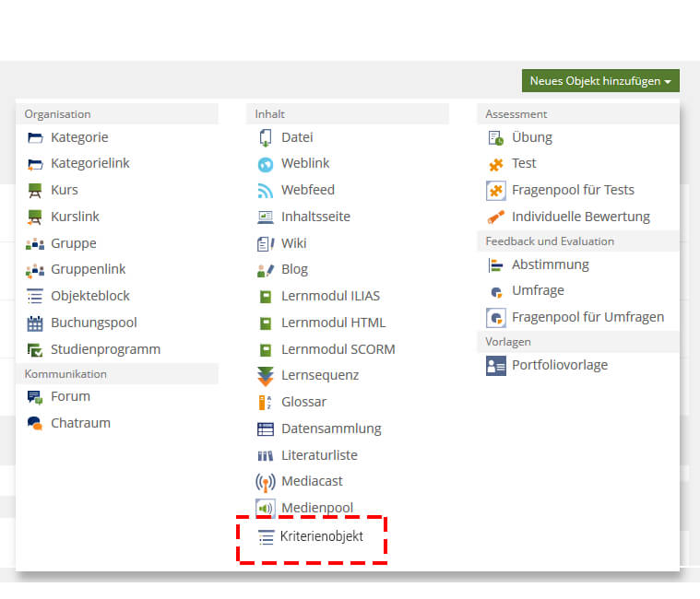
Task: Pick Lernmodul SCORM entry
Action: pyautogui.click(x=338, y=349)
